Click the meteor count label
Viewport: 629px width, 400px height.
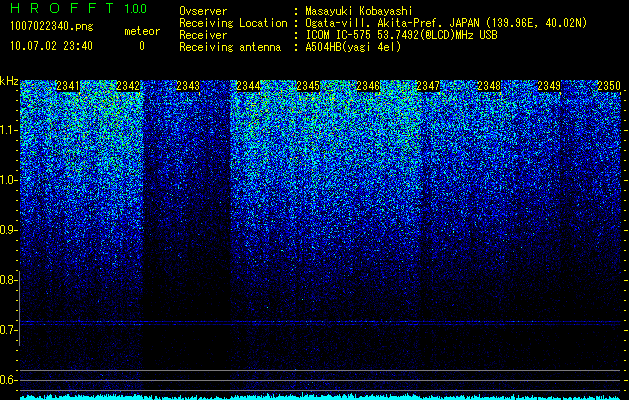tap(142, 31)
